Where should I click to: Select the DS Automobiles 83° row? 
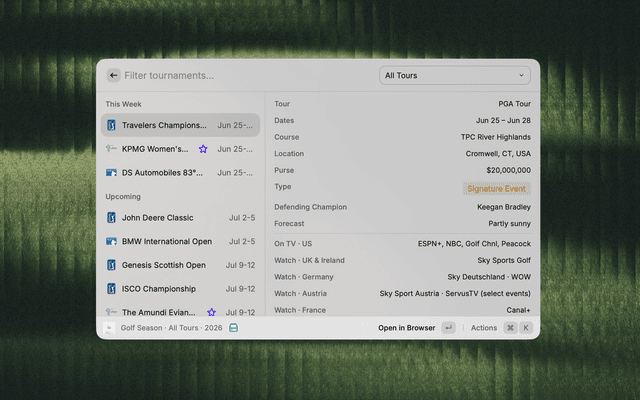(180, 172)
